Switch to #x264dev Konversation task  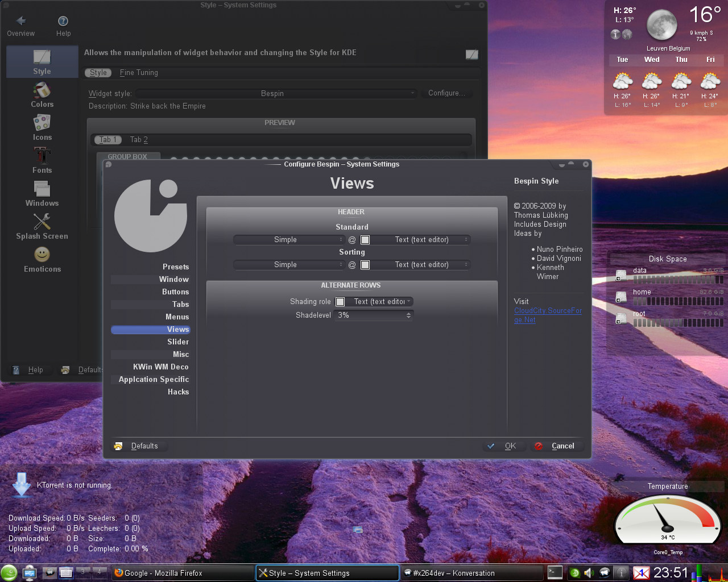click(471, 573)
